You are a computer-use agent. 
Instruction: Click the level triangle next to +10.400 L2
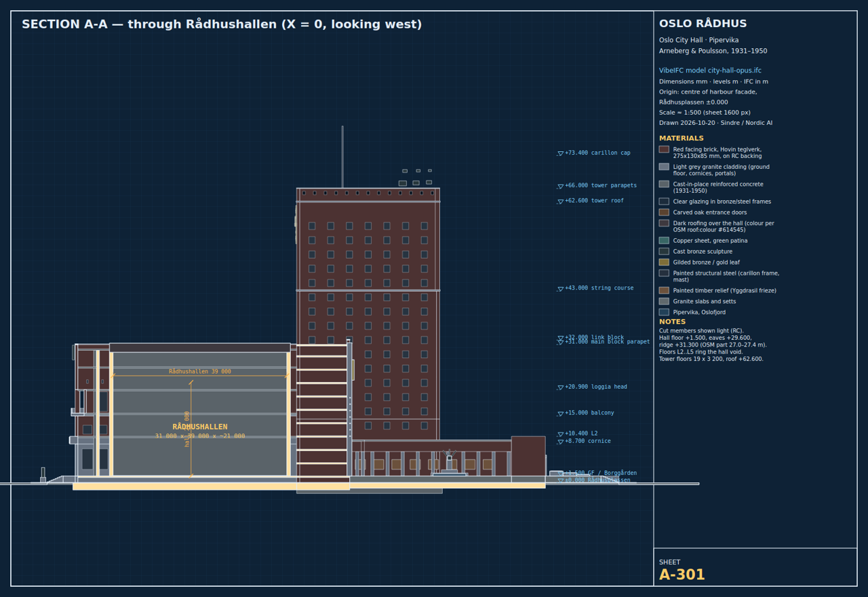click(x=560, y=434)
